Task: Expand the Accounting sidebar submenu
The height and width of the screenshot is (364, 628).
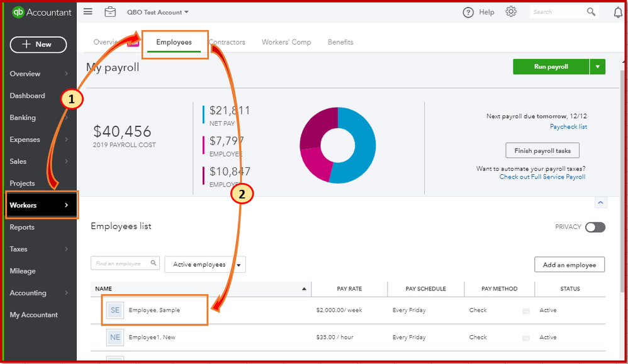Action: [x=67, y=293]
